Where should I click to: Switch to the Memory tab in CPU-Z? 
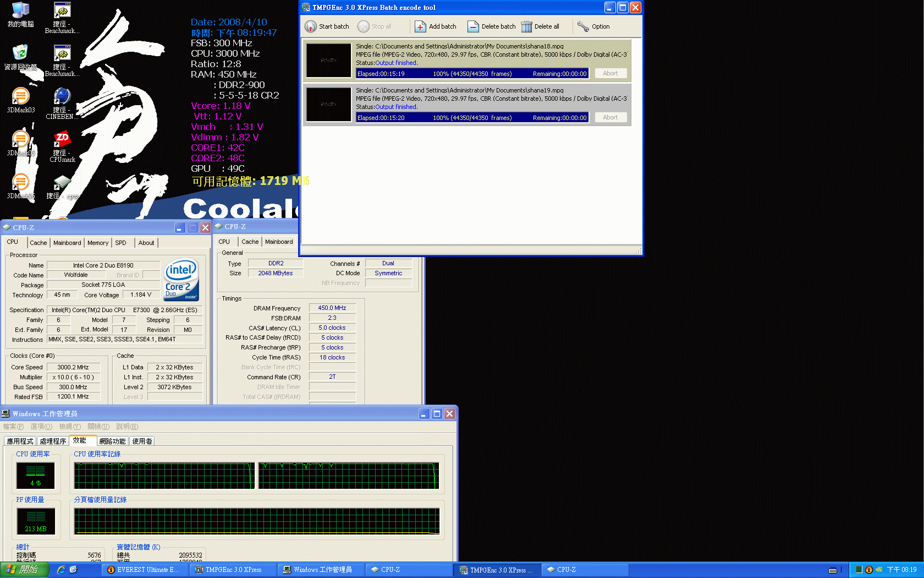98,243
